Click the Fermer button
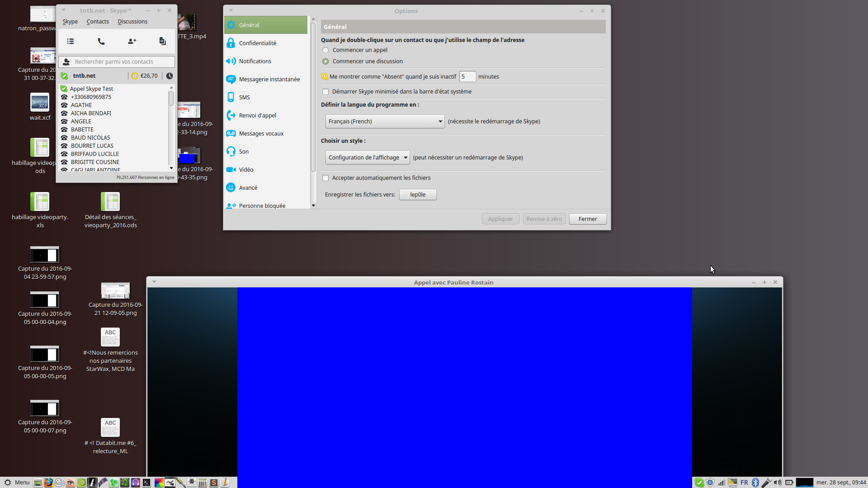This screenshot has height=488, width=868. pos(587,219)
